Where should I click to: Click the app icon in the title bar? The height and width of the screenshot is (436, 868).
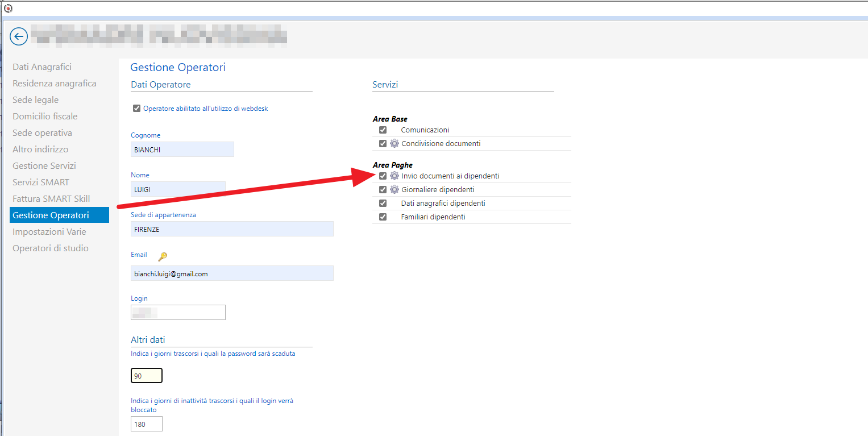pos(8,8)
